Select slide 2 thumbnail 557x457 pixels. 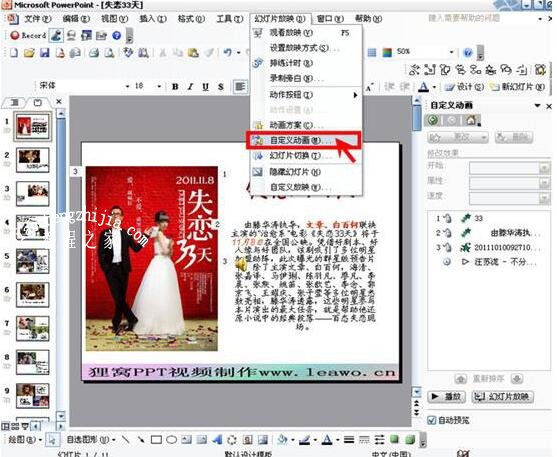coord(32,160)
